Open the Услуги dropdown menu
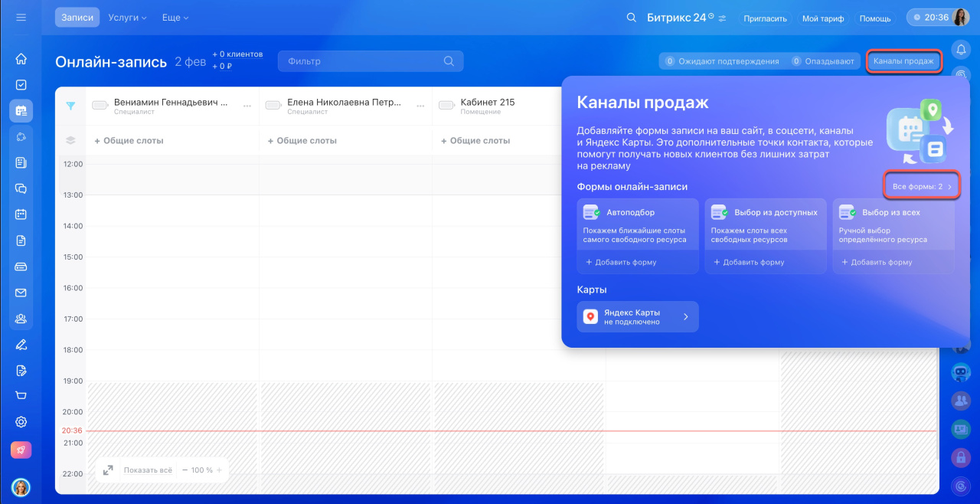The height and width of the screenshot is (504, 980). click(x=128, y=18)
